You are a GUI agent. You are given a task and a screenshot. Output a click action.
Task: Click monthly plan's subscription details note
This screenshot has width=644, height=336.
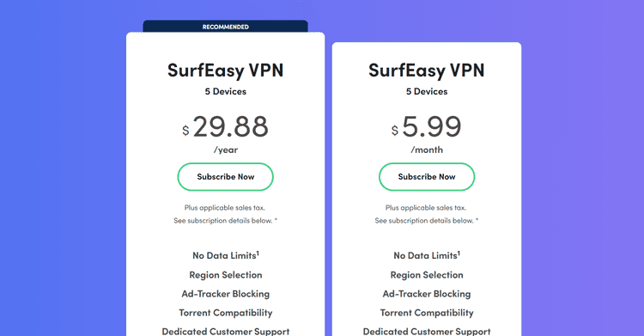427,221
